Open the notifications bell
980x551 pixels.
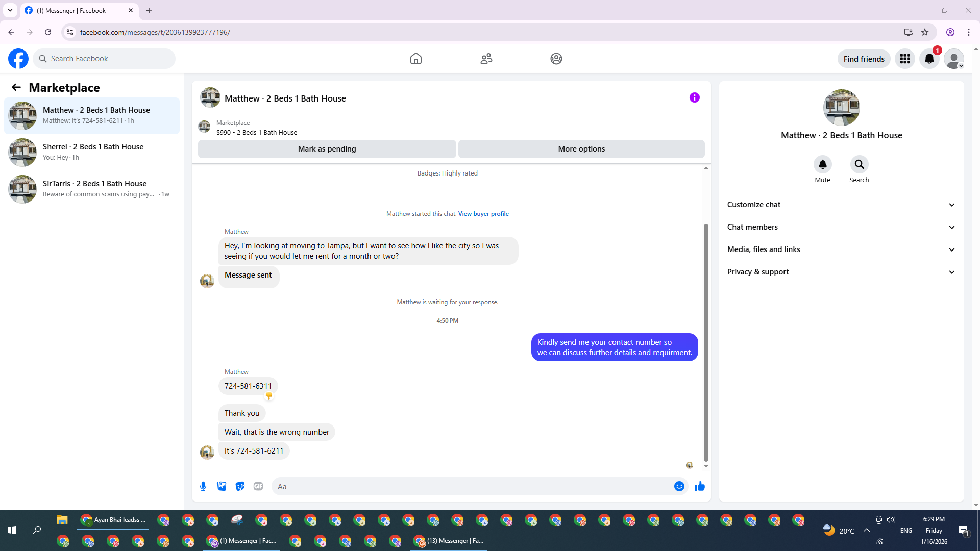pyautogui.click(x=929, y=59)
